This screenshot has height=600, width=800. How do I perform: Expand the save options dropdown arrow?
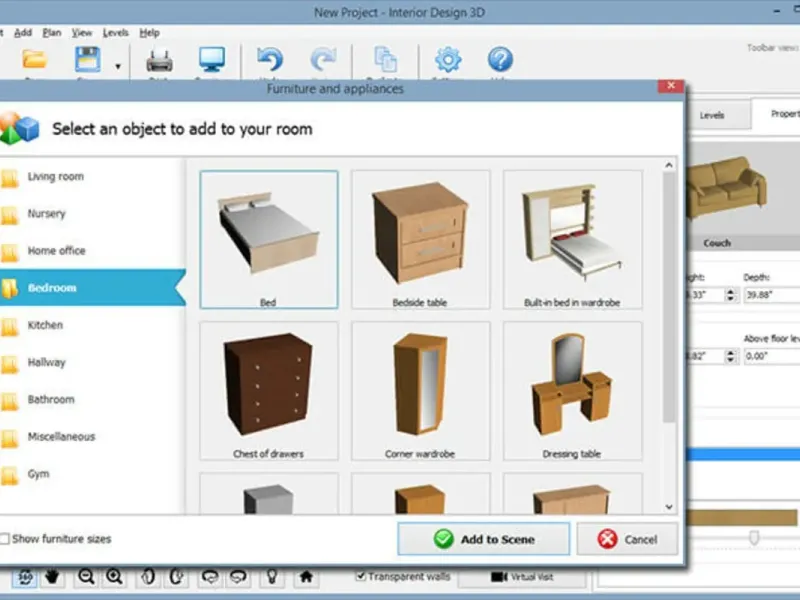click(x=118, y=66)
